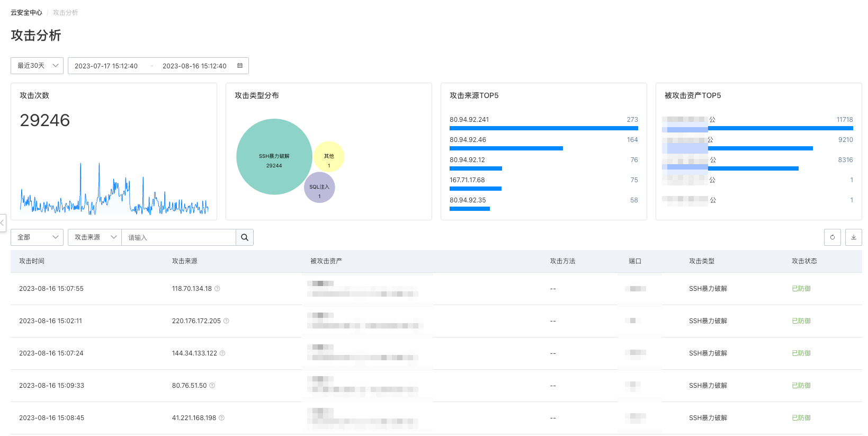Viewport: 868px width, 436px height.
Task: Click the 攻击时间 column header
Action: [32, 261]
